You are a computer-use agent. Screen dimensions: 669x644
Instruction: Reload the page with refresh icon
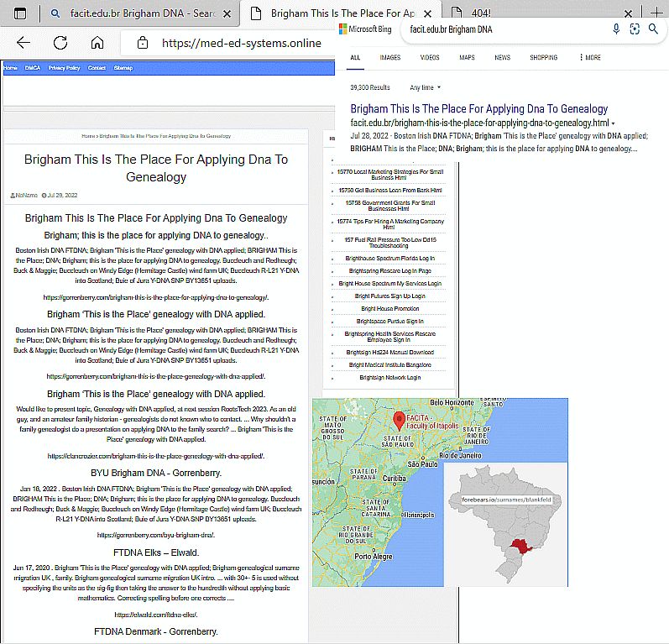point(60,43)
